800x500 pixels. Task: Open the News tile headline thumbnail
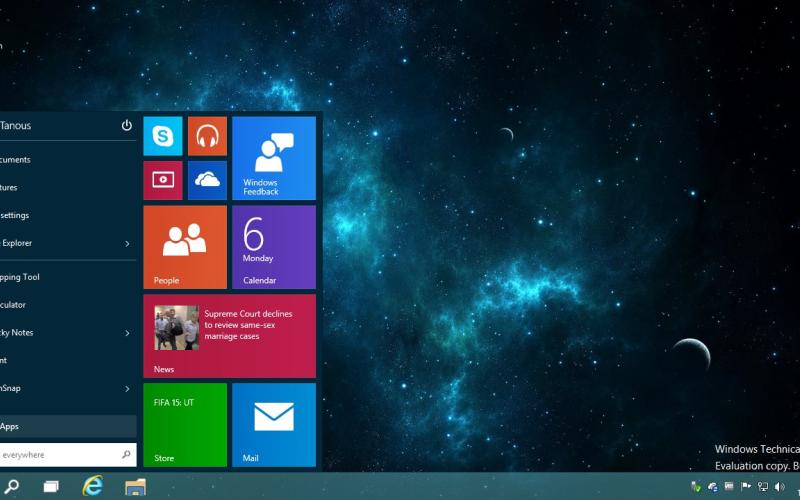176,328
